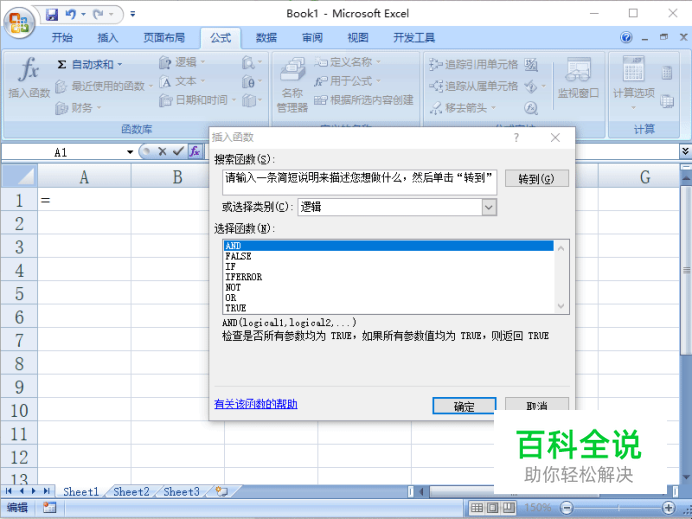The width and height of the screenshot is (692, 519).
Task: Cancel formula entry with X icon
Action: 162,152
